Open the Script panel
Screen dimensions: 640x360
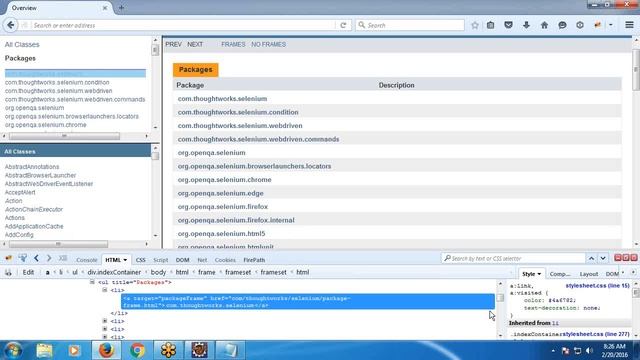pyautogui.click(x=160, y=260)
